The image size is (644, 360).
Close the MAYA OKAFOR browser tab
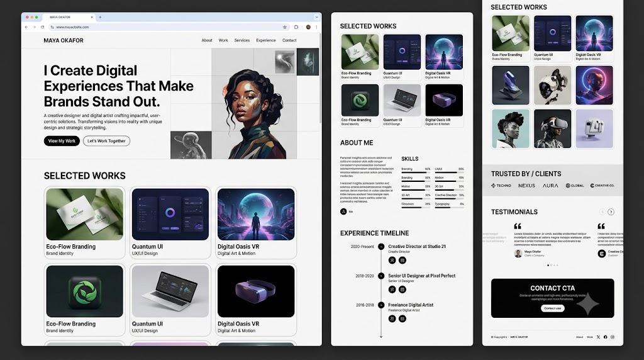point(92,17)
